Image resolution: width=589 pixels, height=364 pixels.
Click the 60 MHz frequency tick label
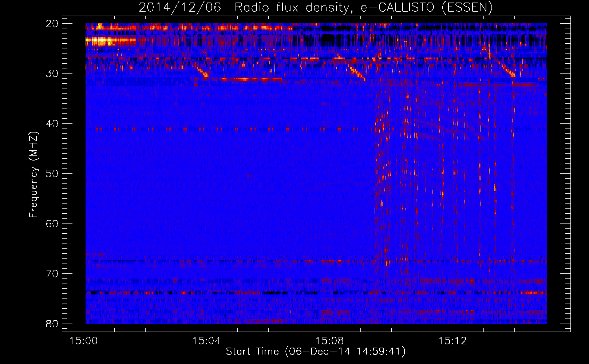pyautogui.click(x=52, y=223)
